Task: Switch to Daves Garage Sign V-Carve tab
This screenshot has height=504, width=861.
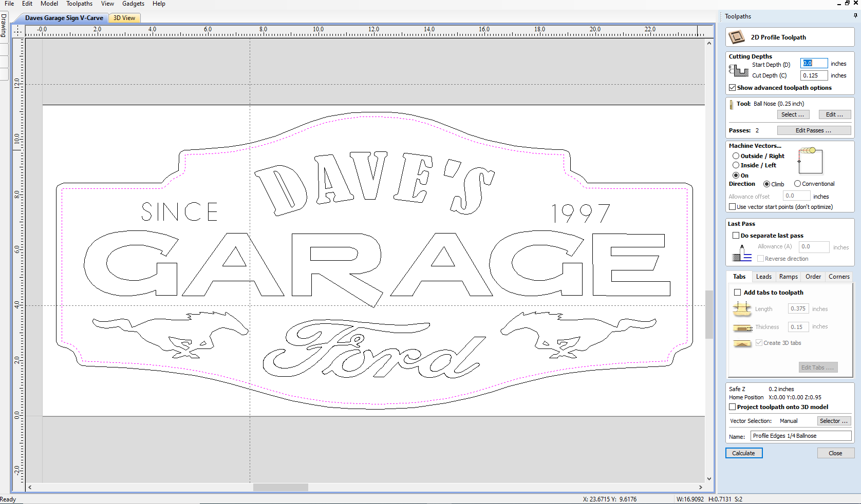Action: pos(64,18)
